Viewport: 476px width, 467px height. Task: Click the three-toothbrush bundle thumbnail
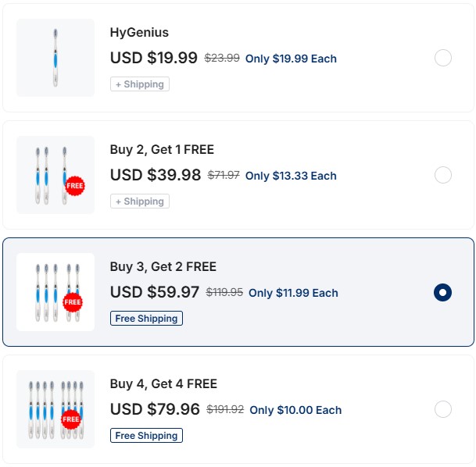pos(55,175)
